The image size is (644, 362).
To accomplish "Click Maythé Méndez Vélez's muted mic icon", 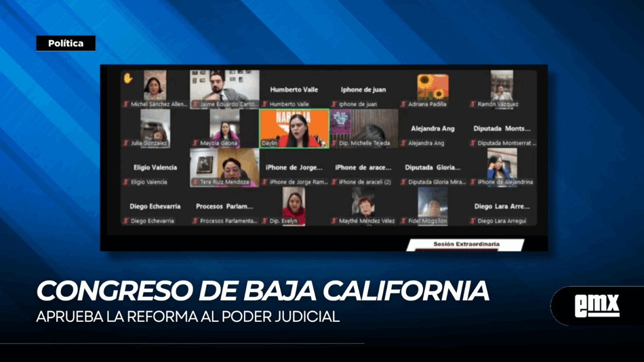I will [x=334, y=221].
